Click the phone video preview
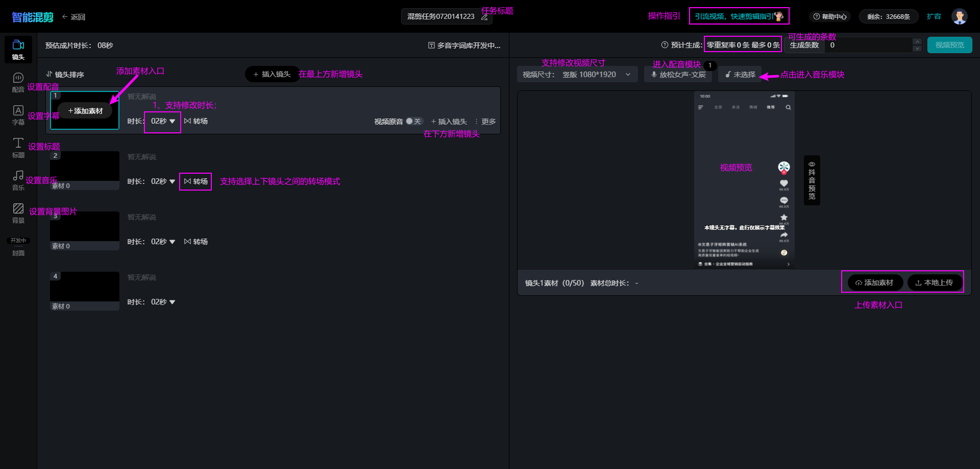Image resolution: width=980 pixels, height=469 pixels. coord(744,180)
